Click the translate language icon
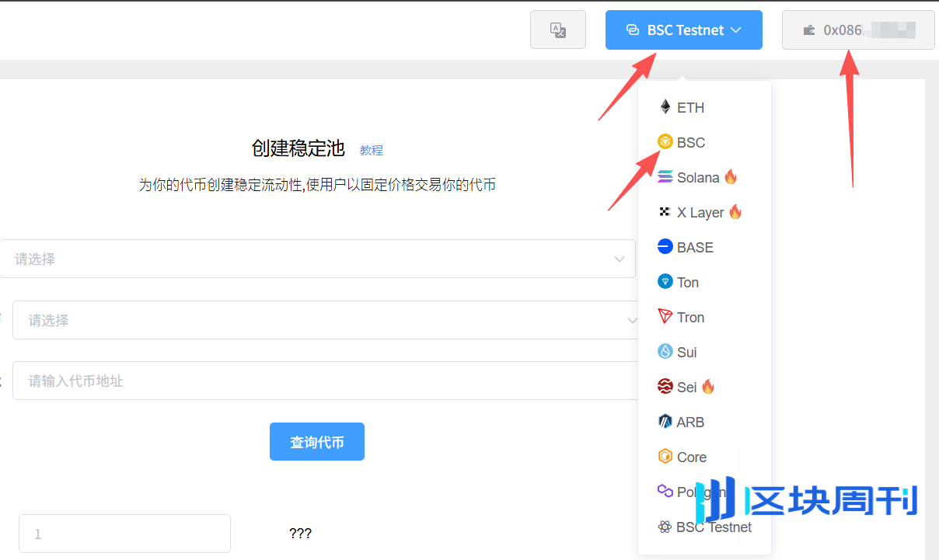This screenshot has height=560, width=939. point(558,30)
